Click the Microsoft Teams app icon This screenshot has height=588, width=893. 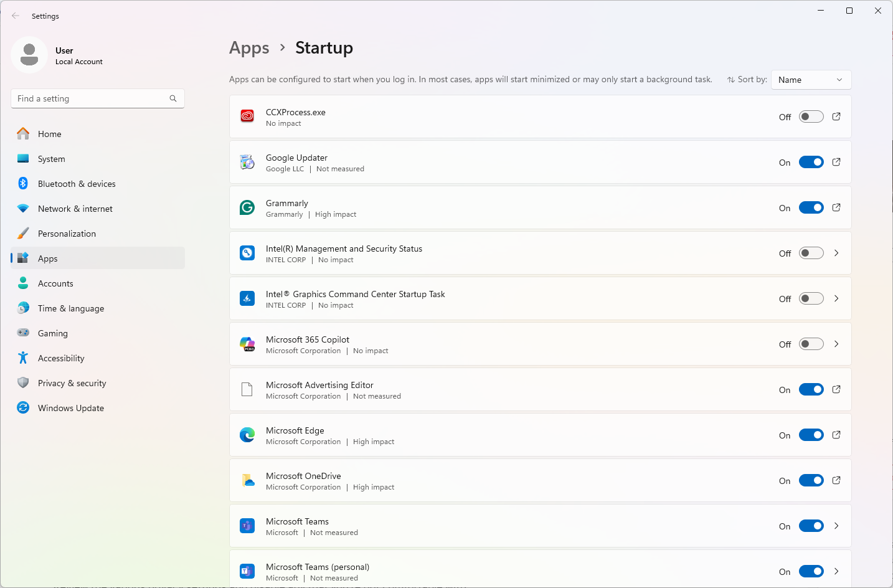[247, 526]
